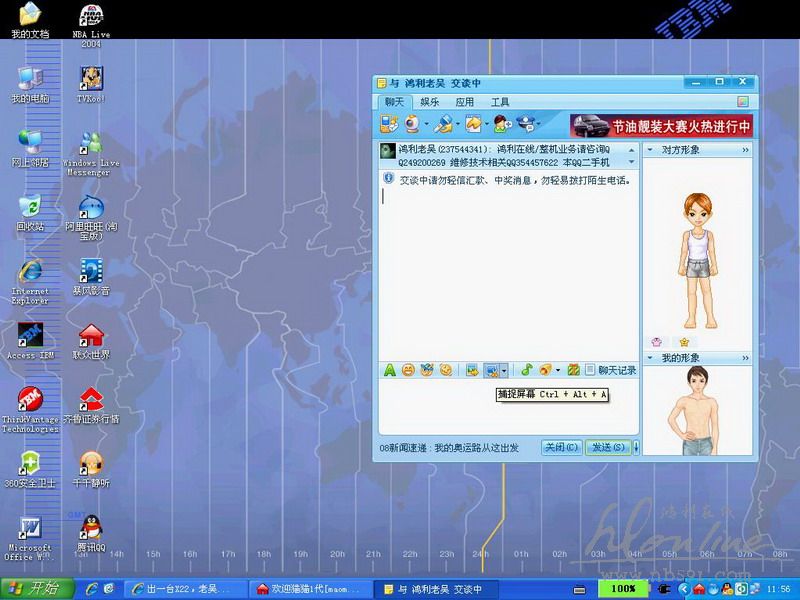The image size is (800, 600).
Task: Open 聊天记录 chat history
Action: [x=611, y=370]
